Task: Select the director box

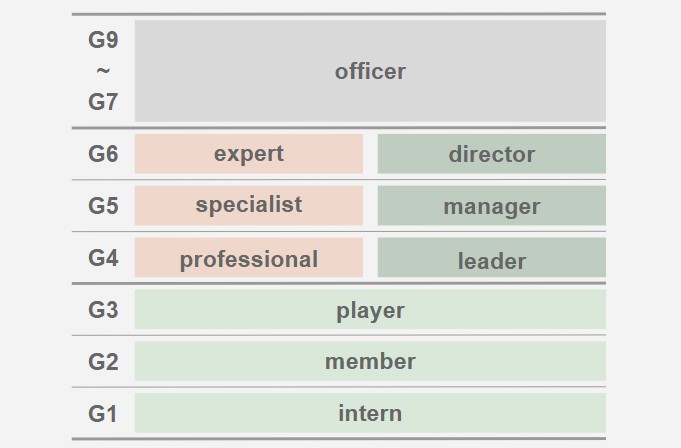Action: coord(492,154)
